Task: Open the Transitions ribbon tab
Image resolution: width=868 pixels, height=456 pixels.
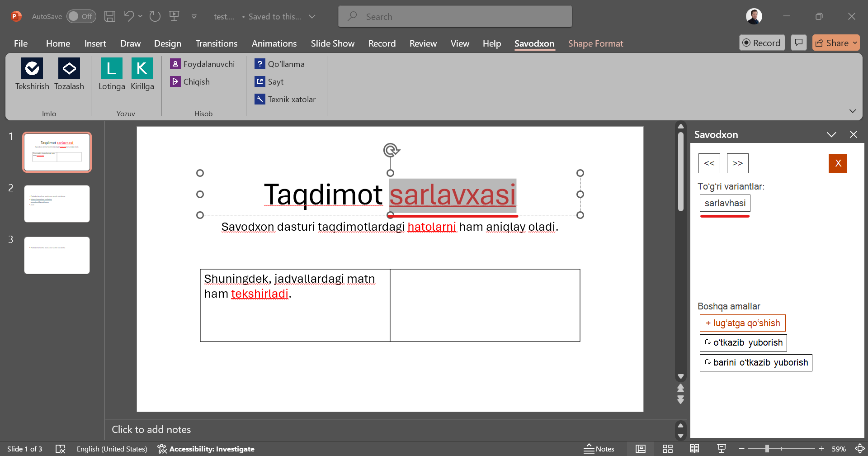Action: click(216, 43)
